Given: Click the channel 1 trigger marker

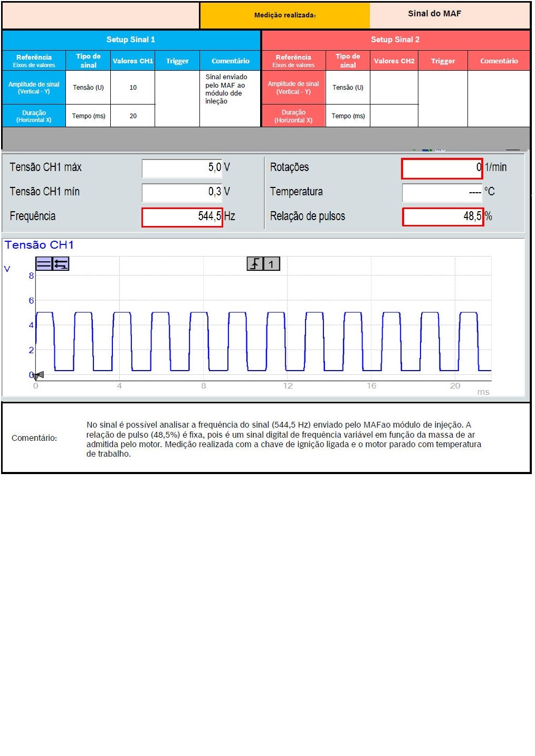Looking at the screenshot, I should point(271,263).
